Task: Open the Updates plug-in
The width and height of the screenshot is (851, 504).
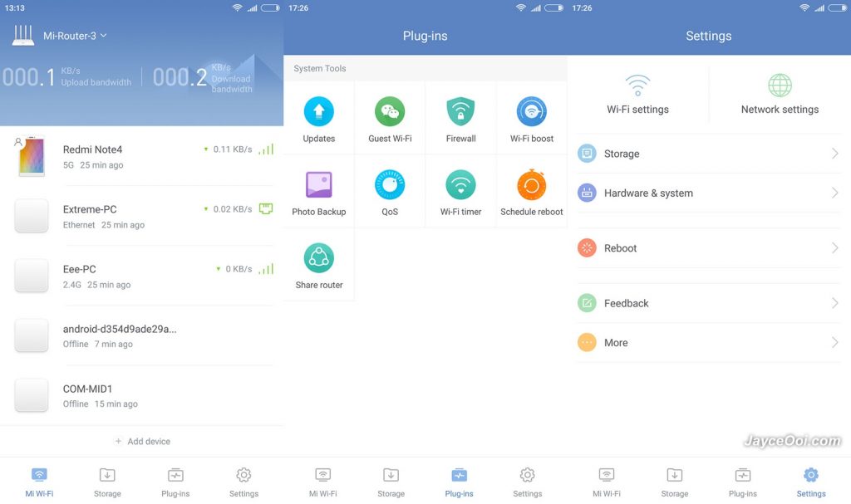Action: pyautogui.click(x=319, y=112)
